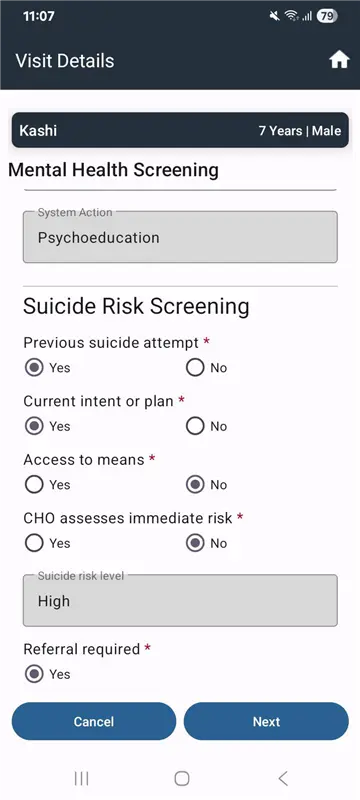
Task: Tap the battery indicator in status bar
Action: (x=327, y=16)
